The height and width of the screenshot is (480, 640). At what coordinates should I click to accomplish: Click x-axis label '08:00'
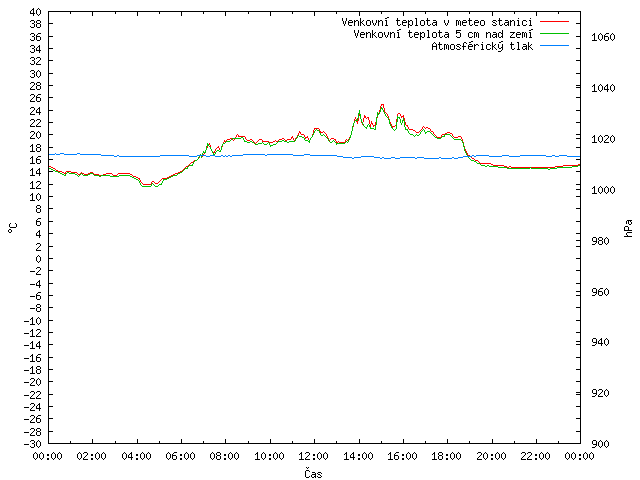[225, 456]
